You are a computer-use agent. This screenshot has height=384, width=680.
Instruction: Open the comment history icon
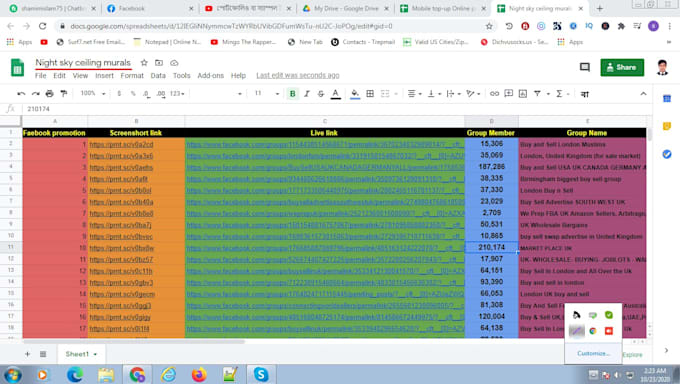click(x=585, y=67)
